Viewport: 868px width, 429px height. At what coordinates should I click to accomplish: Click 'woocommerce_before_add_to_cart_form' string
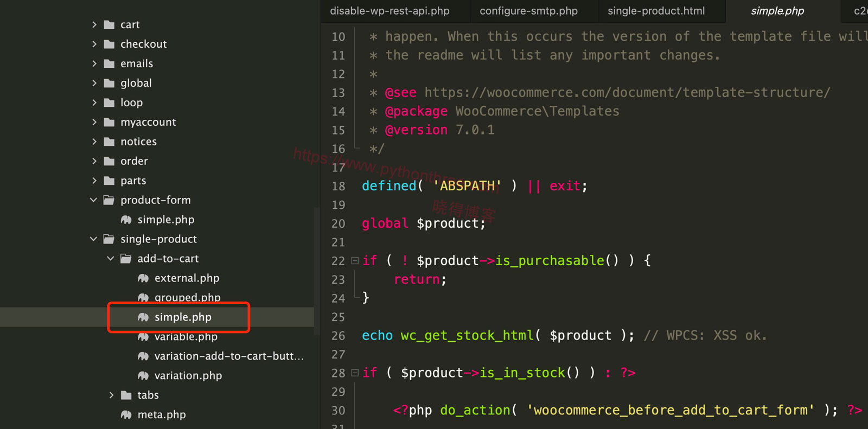pyautogui.click(x=671, y=411)
